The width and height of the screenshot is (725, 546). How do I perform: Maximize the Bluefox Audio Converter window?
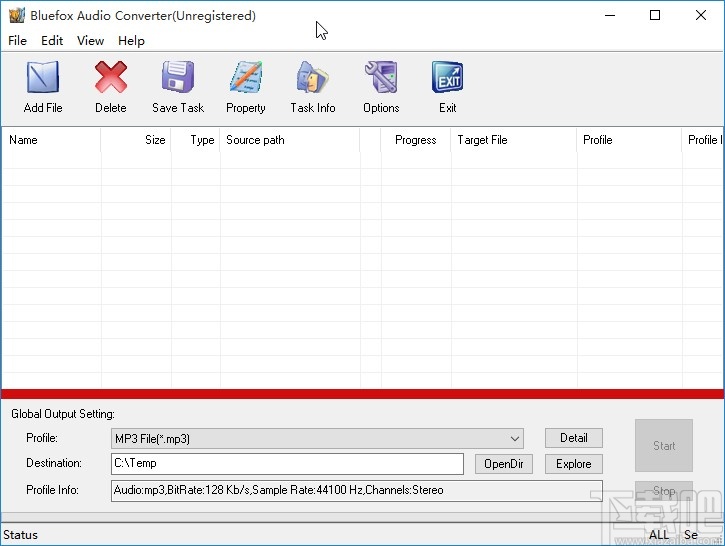click(x=655, y=15)
